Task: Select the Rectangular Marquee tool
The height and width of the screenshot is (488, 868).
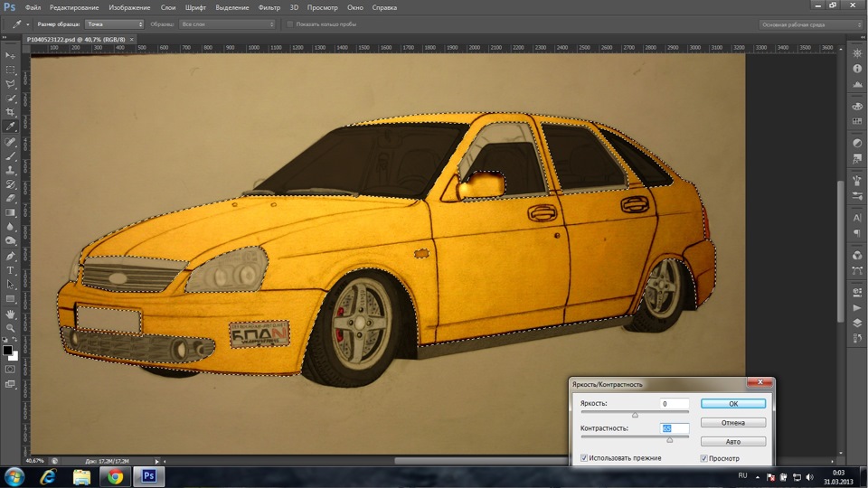Action: click(x=10, y=70)
